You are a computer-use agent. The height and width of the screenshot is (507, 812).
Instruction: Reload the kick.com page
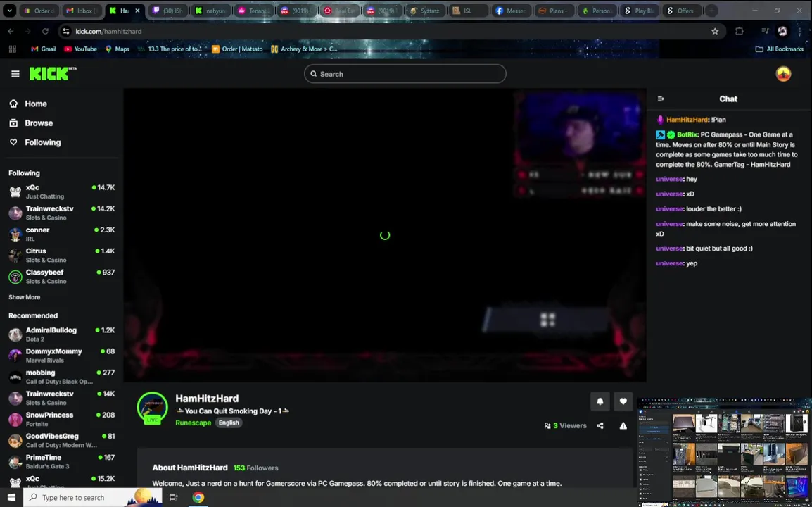45,31
